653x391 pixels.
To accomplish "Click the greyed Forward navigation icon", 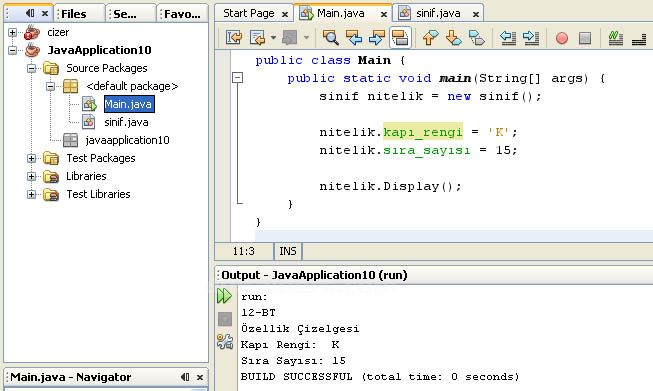I will [290, 38].
